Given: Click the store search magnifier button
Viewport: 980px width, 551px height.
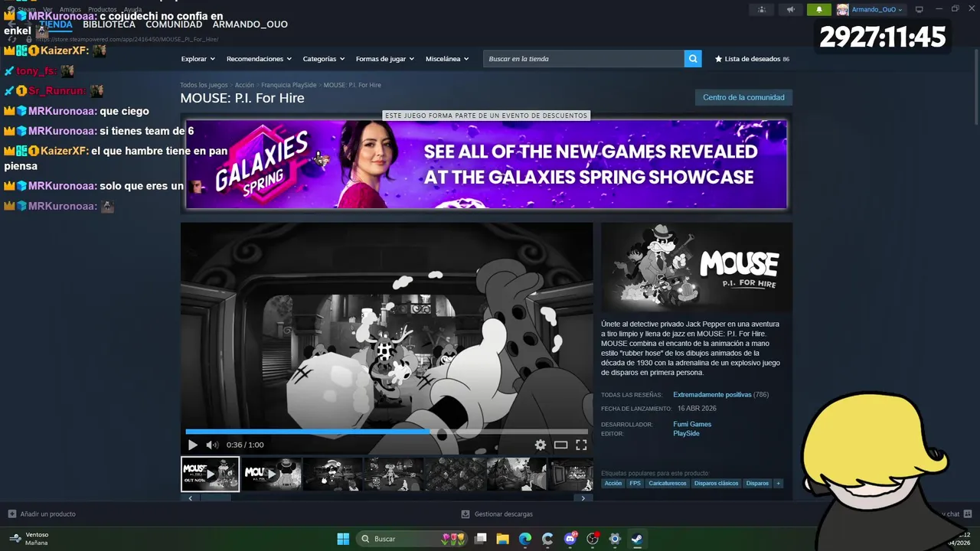Looking at the screenshot, I should click(693, 59).
